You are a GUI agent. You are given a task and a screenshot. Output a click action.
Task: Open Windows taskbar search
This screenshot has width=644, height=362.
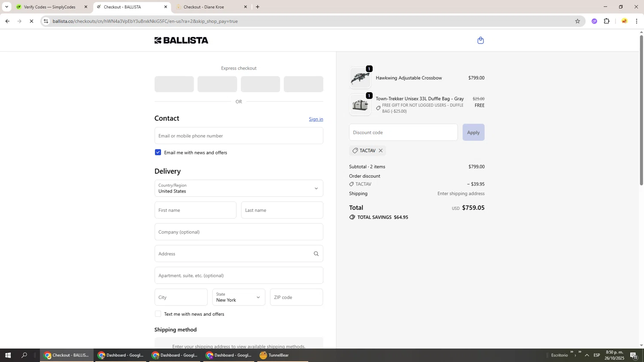pyautogui.click(x=24, y=355)
